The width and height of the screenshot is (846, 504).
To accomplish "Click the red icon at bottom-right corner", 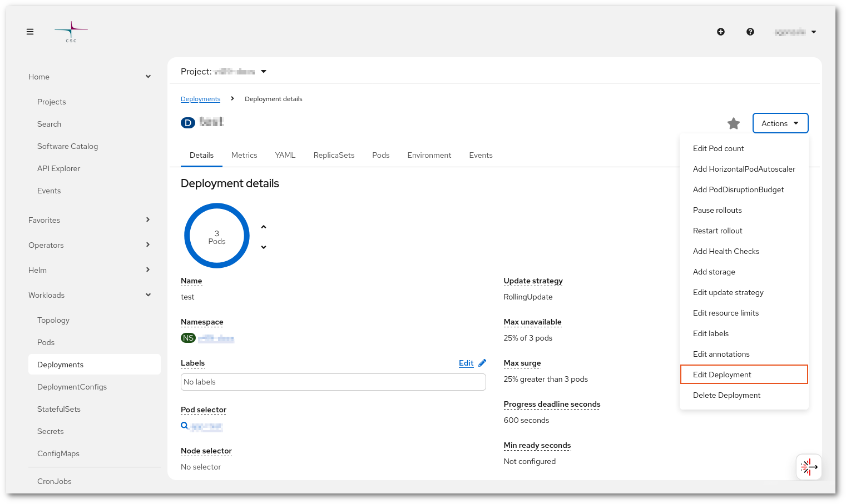I will point(808,467).
